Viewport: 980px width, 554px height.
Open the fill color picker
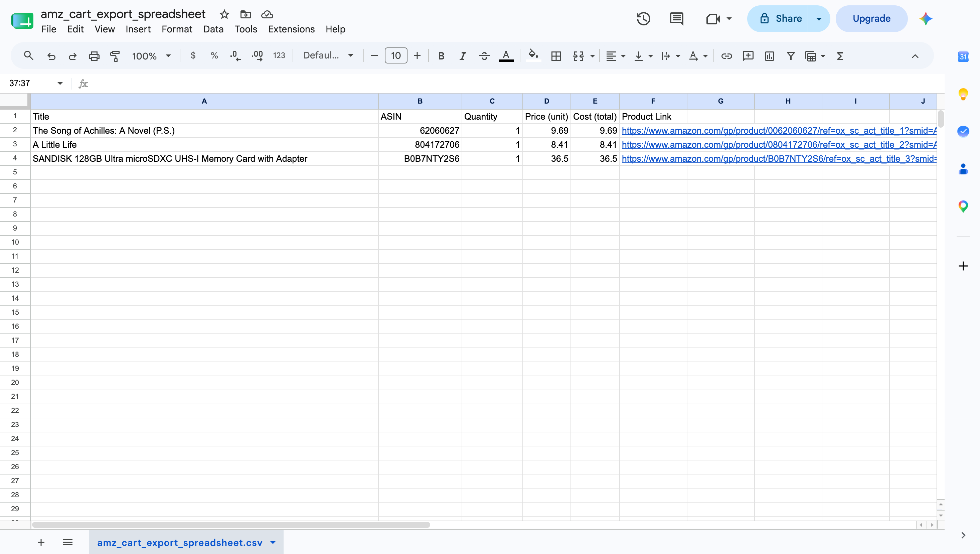pyautogui.click(x=533, y=56)
